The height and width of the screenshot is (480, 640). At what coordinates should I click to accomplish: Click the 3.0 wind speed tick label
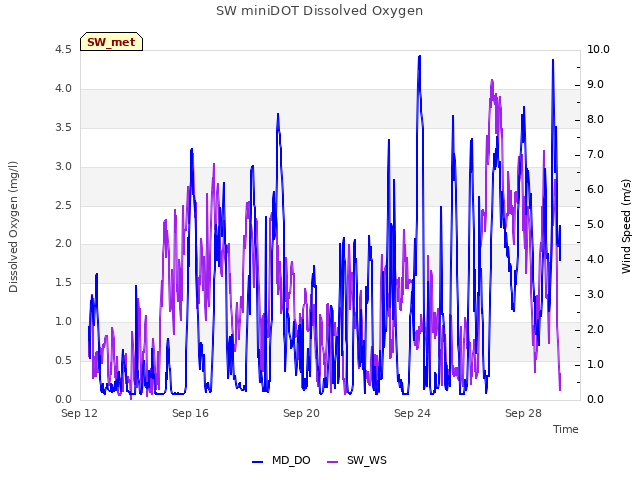(x=596, y=295)
